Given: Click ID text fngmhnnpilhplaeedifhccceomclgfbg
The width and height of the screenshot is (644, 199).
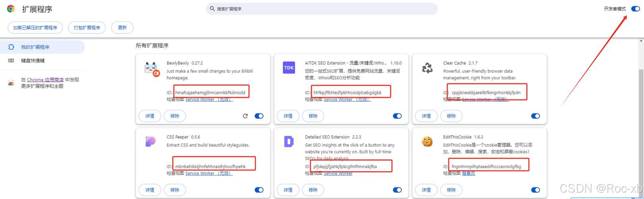Looking at the screenshot, I should (486, 166).
